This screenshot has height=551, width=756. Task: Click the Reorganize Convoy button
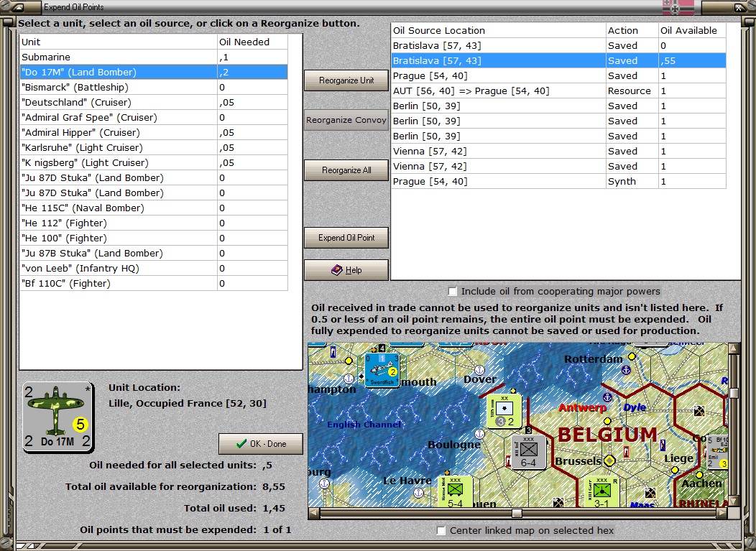click(x=346, y=120)
